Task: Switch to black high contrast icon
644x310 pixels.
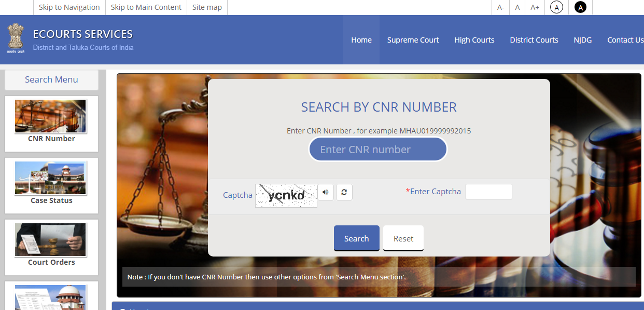Action: point(580,7)
